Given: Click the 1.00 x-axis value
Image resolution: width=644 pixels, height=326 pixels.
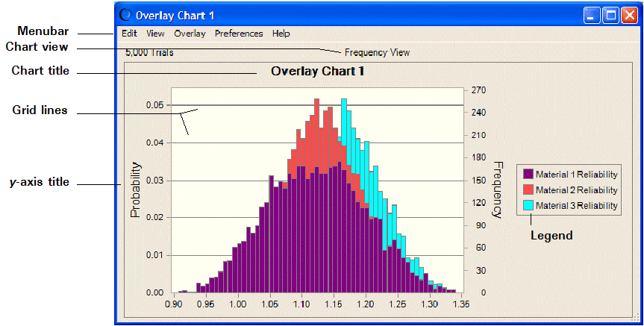Looking at the screenshot, I should click(x=238, y=304).
